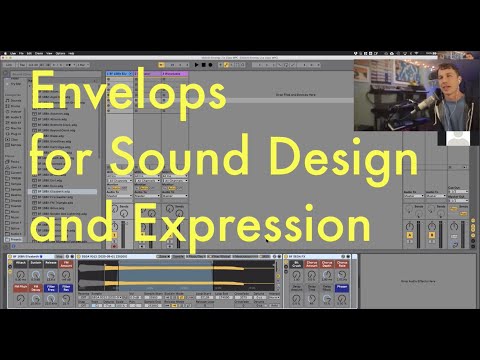The width and height of the screenshot is (480, 360).
Task: Click the Attack macro knob
Action: (21, 275)
